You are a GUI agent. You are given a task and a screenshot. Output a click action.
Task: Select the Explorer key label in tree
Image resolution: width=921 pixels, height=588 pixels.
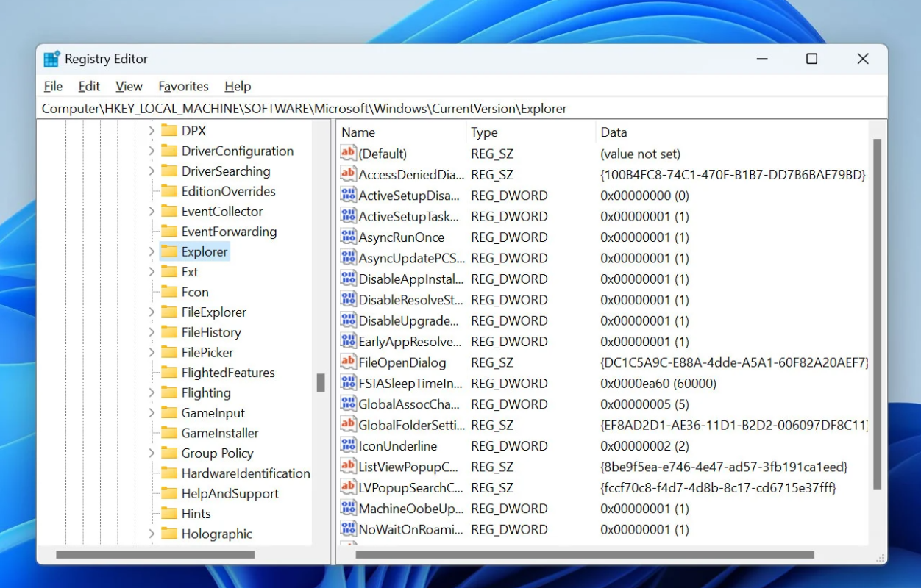click(x=205, y=251)
